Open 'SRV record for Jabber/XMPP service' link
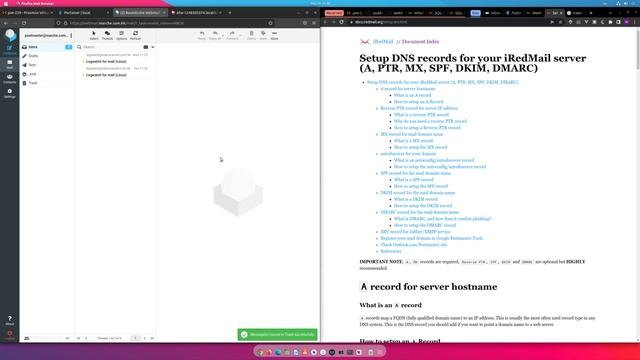Screen dimensions: 640x360 pos(415,231)
